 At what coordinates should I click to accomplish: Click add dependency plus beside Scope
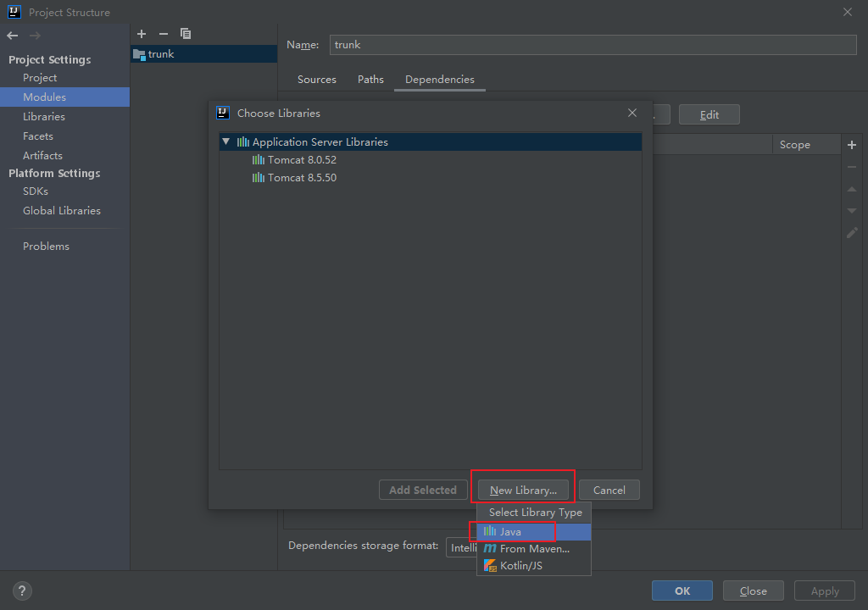[x=852, y=145]
